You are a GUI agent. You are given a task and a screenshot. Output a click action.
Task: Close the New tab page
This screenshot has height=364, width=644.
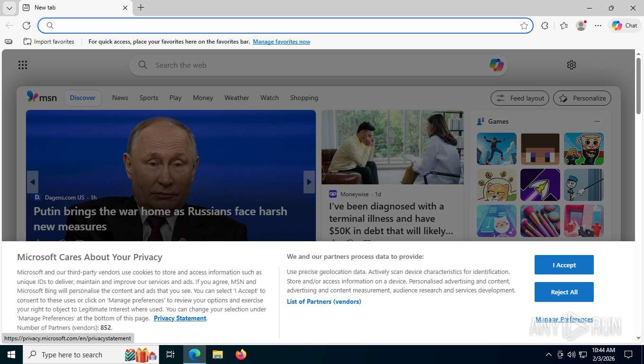[125, 8]
